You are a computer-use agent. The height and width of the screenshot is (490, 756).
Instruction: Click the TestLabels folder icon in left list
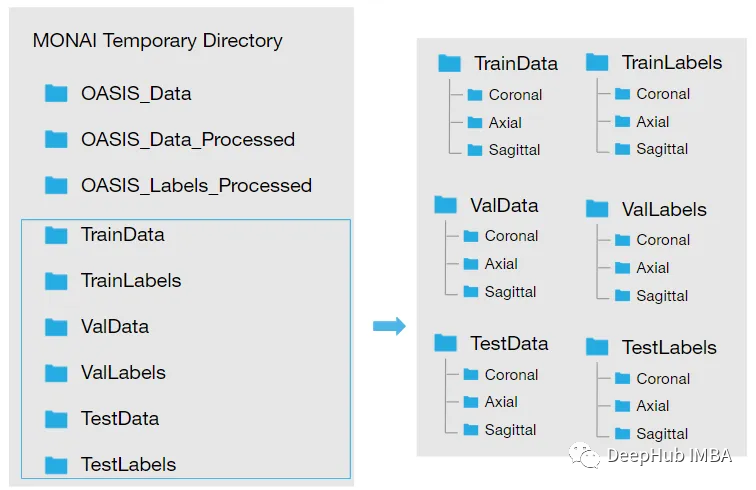pos(56,465)
